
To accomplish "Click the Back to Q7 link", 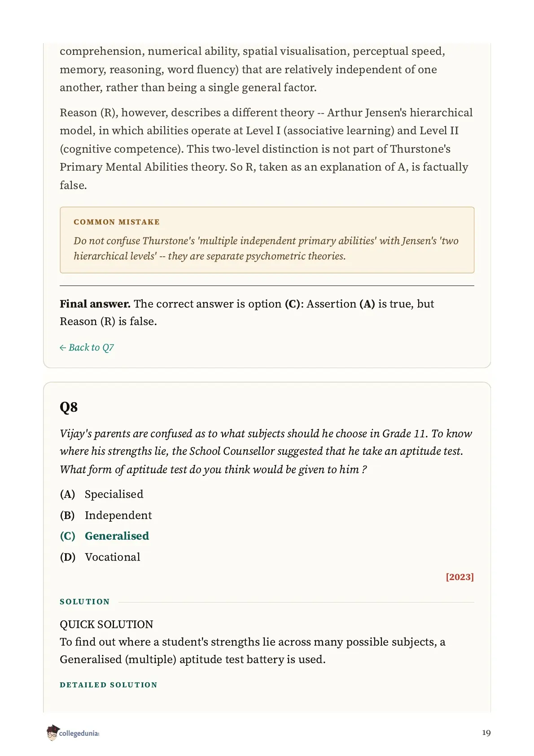I will point(87,347).
